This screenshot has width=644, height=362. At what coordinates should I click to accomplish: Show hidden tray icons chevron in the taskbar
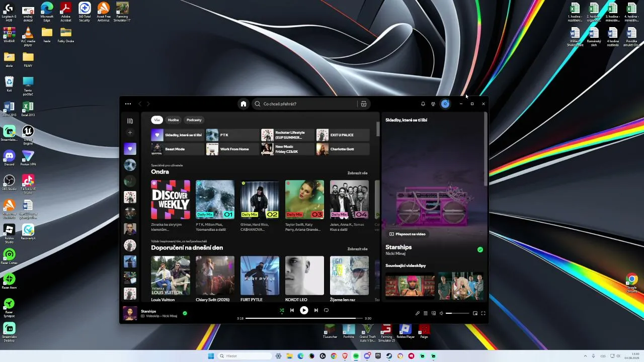click(x=585, y=356)
